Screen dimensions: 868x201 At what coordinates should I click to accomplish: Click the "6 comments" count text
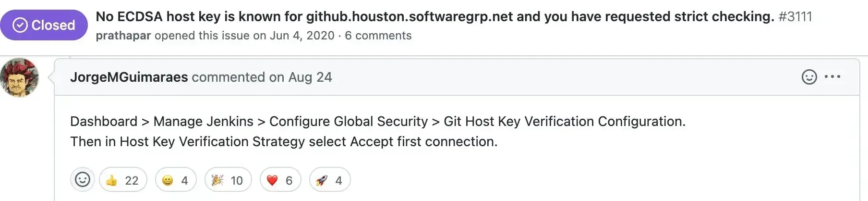[378, 36]
